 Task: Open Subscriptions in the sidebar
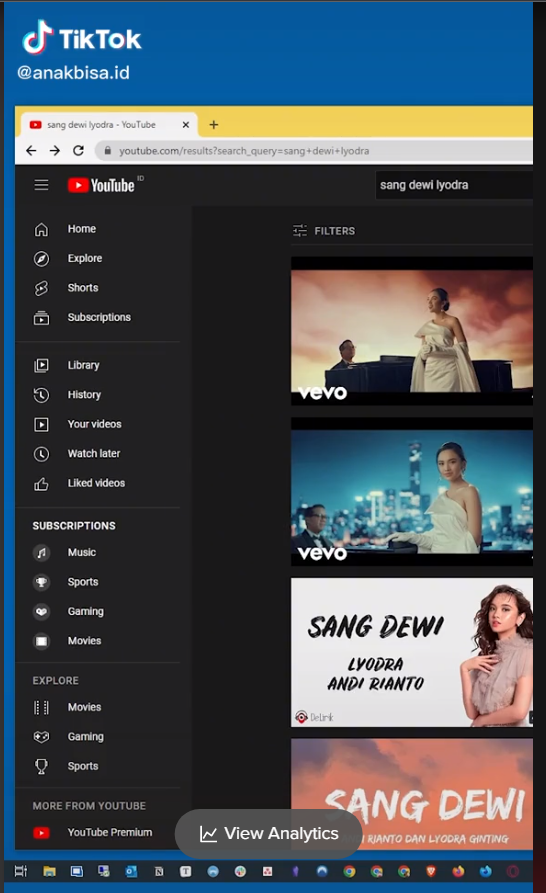point(100,318)
